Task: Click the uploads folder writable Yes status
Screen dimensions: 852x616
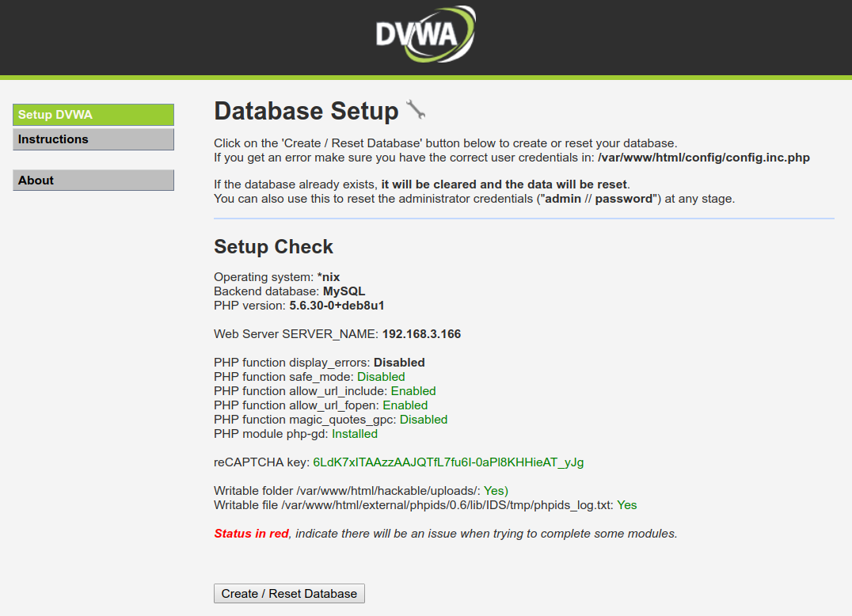Action: pyautogui.click(x=496, y=491)
